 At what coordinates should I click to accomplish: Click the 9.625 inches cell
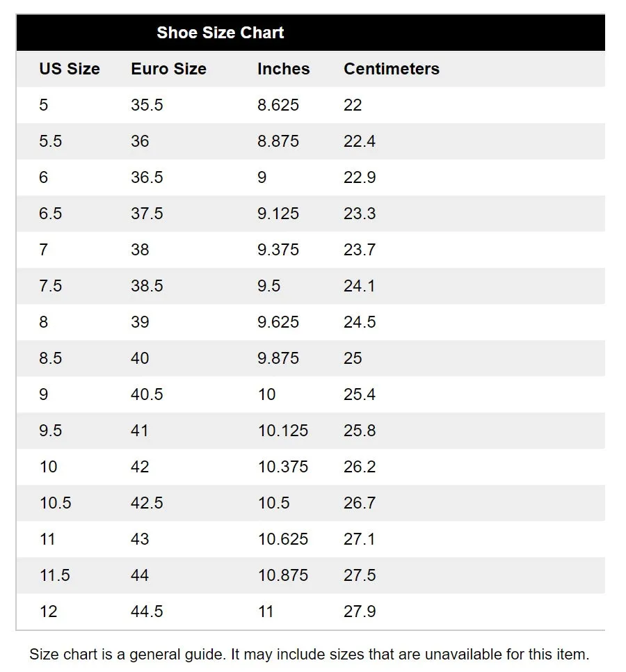(x=278, y=322)
